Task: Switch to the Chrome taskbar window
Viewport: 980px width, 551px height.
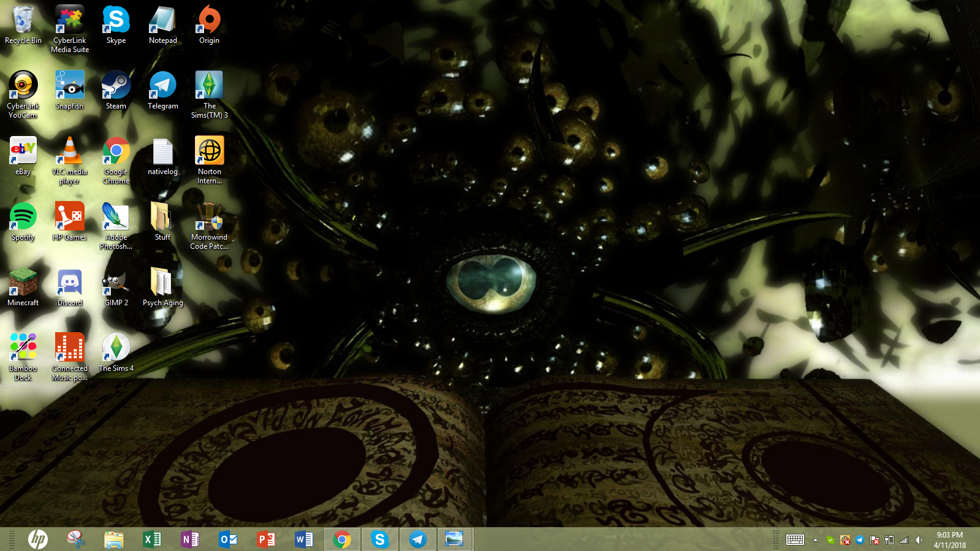Action: (342, 539)
